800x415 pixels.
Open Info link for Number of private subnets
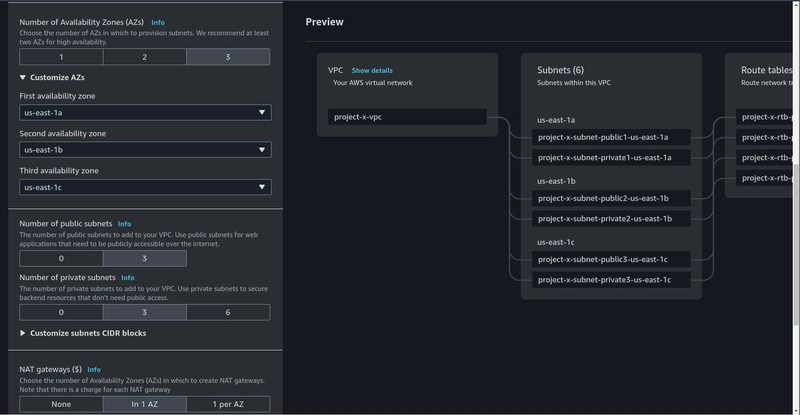click(x=128, y=278)
